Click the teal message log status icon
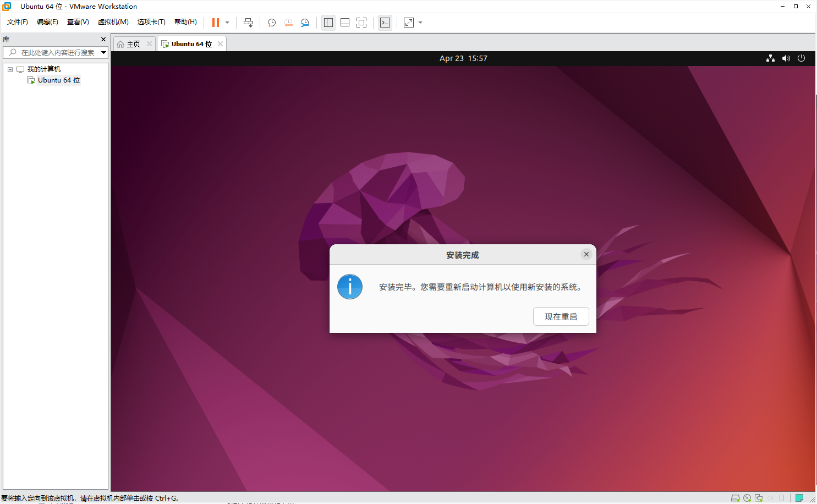 [799, 498]
